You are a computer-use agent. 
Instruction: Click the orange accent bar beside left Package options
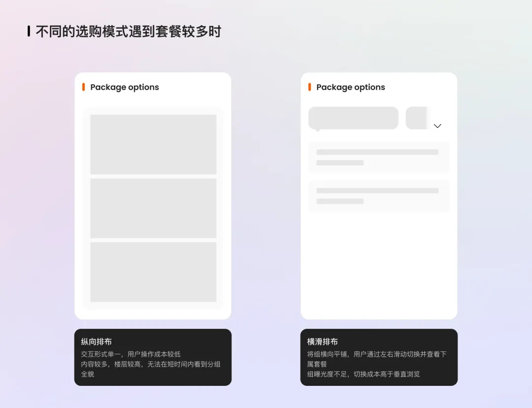coord(83,87)
